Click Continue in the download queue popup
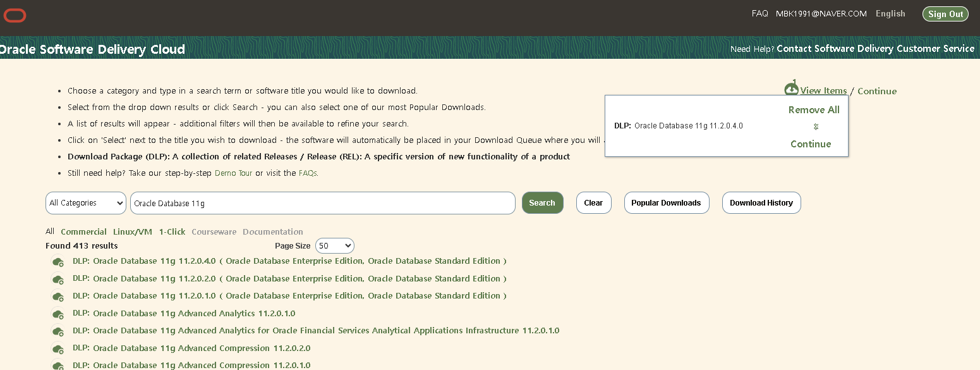This screenshot has width=980, height=370. point(811,144)
